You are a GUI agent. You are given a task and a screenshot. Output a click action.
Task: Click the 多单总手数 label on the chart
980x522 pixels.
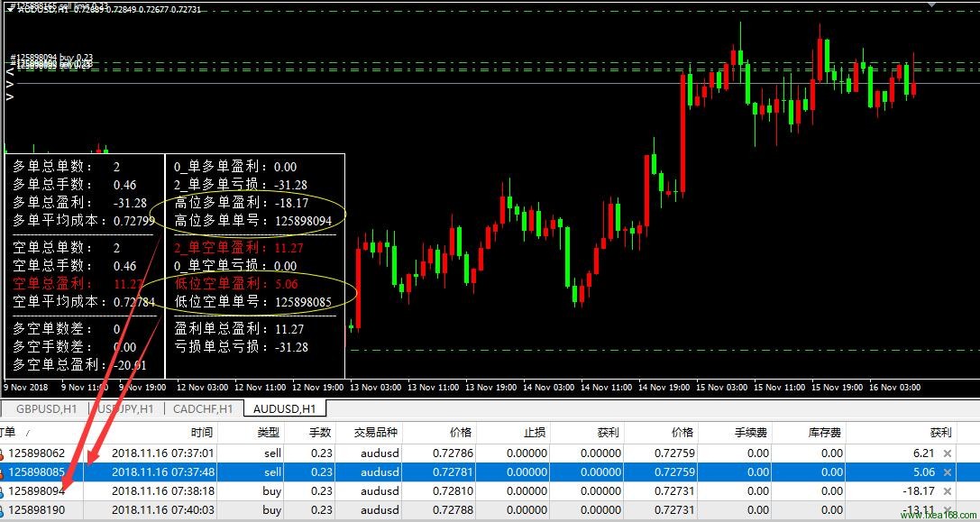pyautogui.click(x=52, y=185)
